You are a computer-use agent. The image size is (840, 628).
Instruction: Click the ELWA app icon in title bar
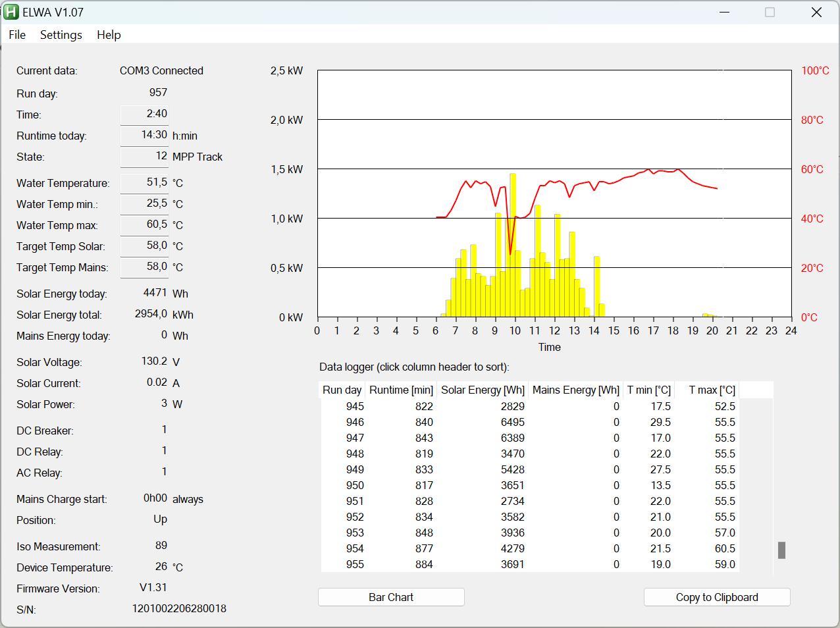tap(11, 12)
